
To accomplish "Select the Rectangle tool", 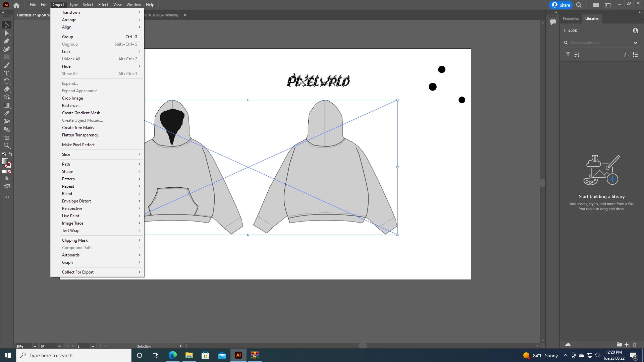I will (6, 57).
